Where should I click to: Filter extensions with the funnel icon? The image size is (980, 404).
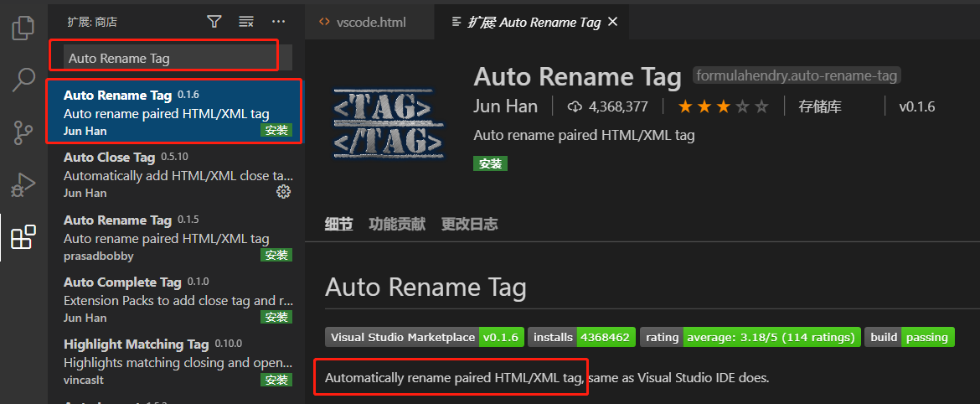[x=214, y=22]
